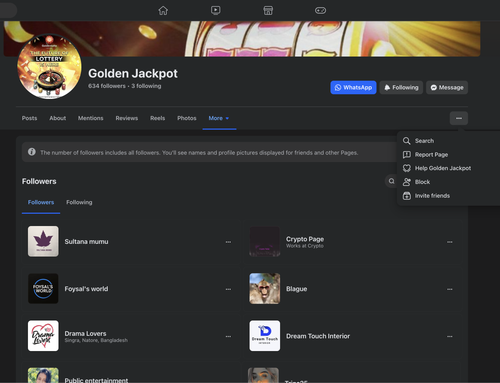Open Blague profile thumbnail

point(265,289)
